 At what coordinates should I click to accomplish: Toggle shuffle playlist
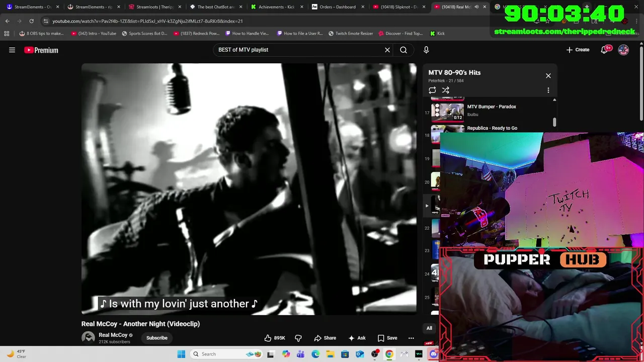[x=446, y=90]
